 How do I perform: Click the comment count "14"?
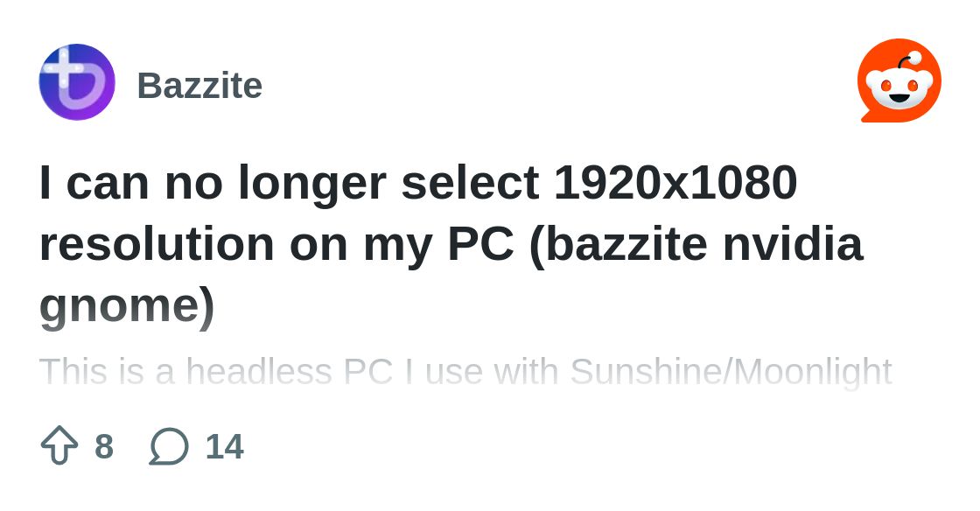[224, 446]
